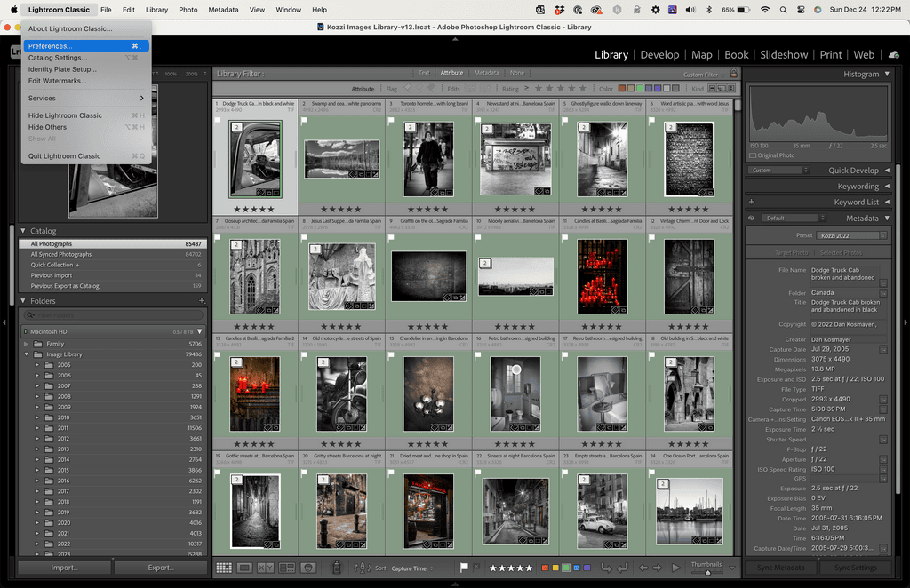Toggle flag on Swamp and dead panorama cell

pyautogui.click(x=304, y=121)
